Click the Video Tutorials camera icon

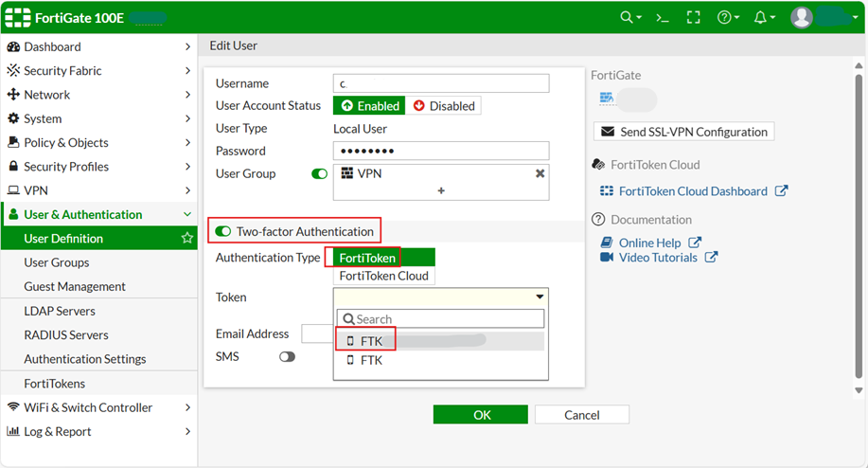click(x=607, y=258)
